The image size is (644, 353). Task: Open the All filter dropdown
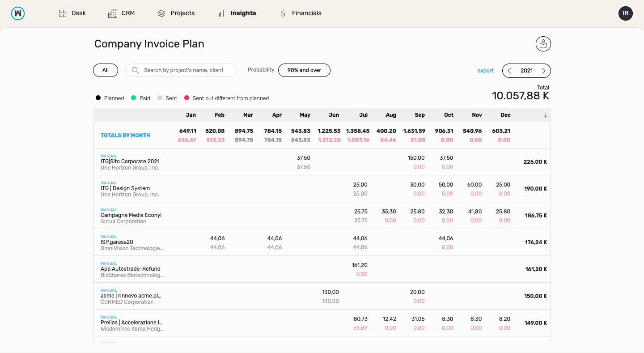pyautogui.click(x=106, y=70)
